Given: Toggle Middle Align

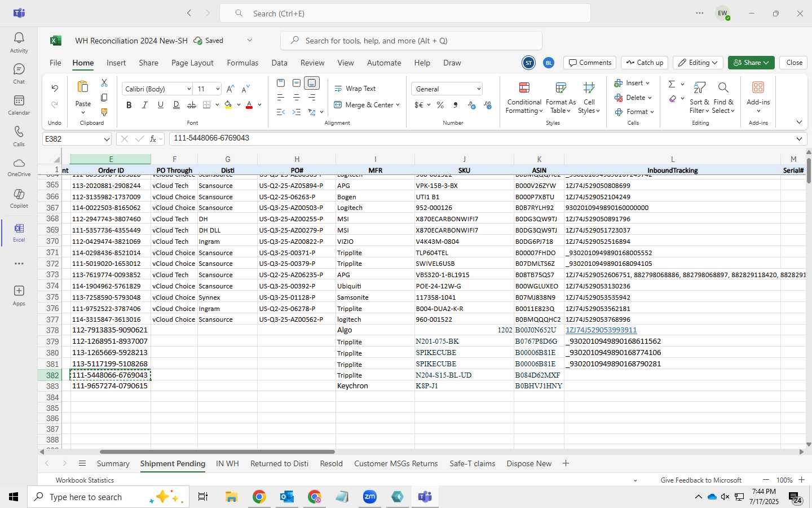Looking at the screenshot, I should [297, 83].
